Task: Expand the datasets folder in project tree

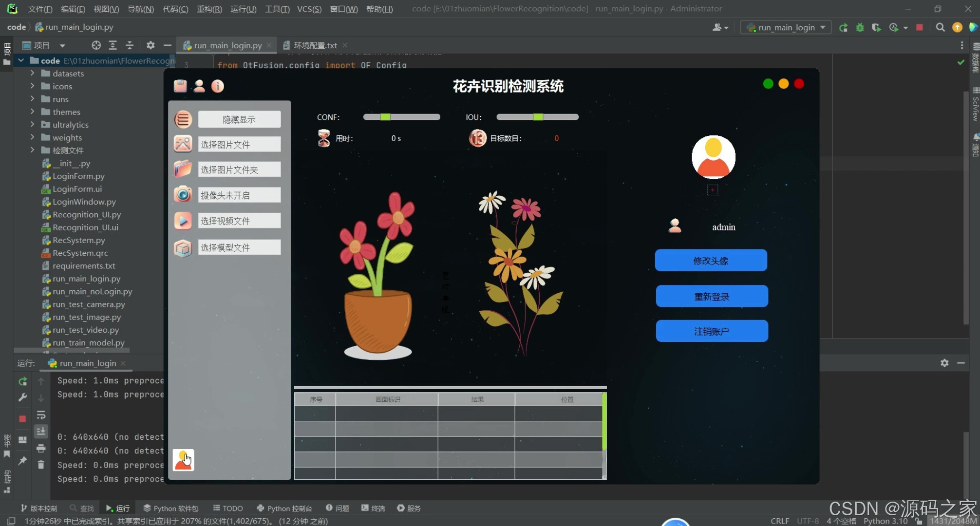Action: [x=32, y=73]
